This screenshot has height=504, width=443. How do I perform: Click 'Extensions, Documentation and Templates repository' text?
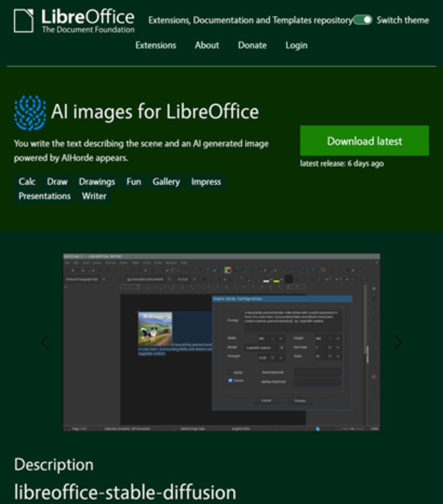[250, 20]
